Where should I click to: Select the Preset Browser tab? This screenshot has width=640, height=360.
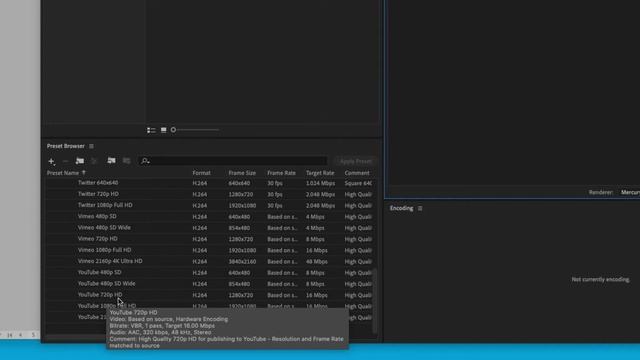click(x=65, y=146)
